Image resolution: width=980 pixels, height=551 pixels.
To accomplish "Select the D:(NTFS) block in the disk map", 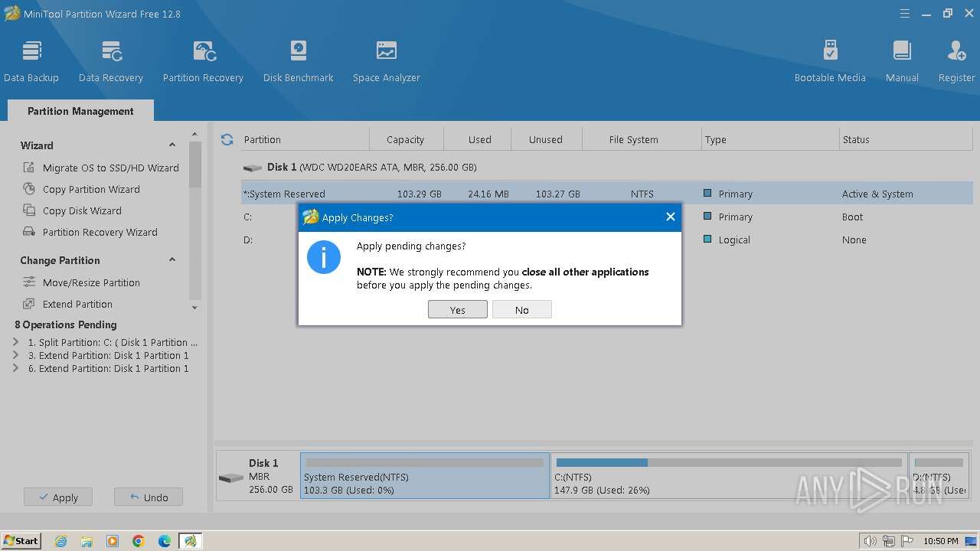I will click(x=939, y=476).
